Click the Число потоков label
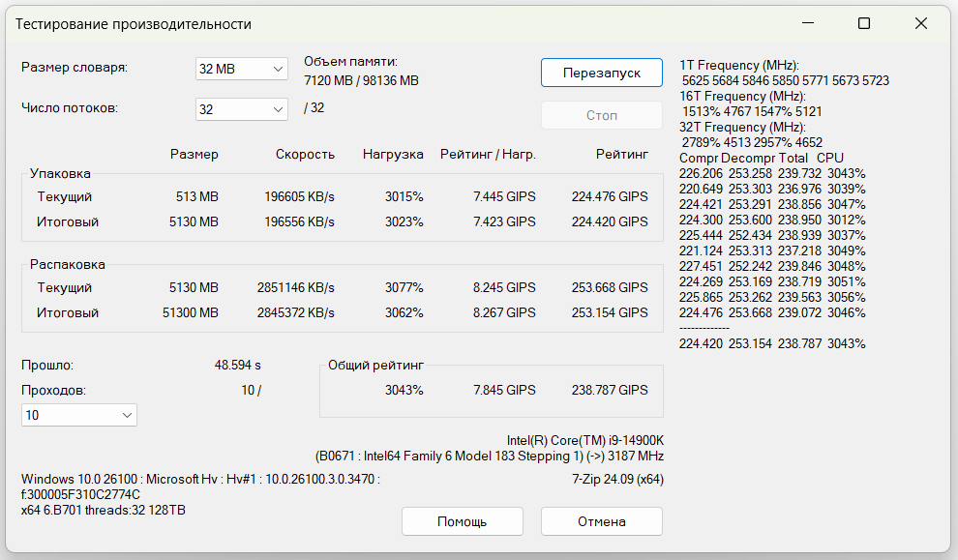Viewport: 958px width, 560px height. [70, 108]
